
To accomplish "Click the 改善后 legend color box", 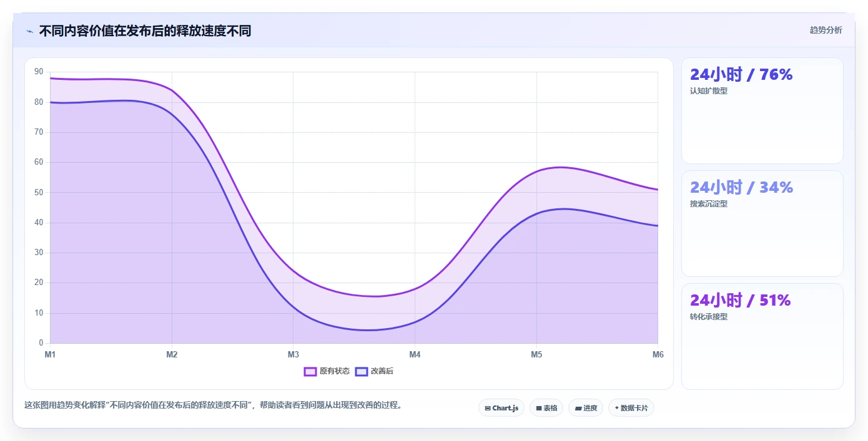I will [362, 371].
